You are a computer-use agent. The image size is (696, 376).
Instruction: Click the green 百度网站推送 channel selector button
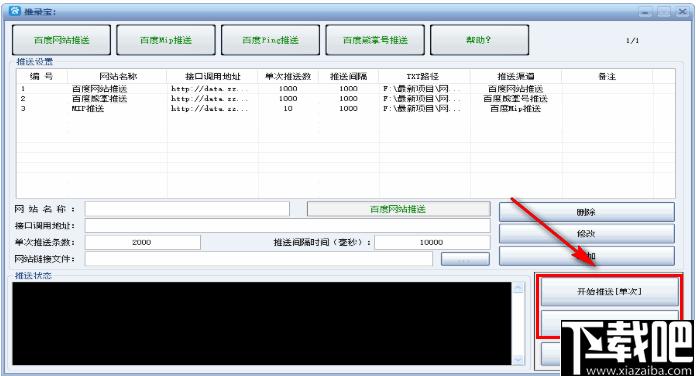click(x=399, y=209)
